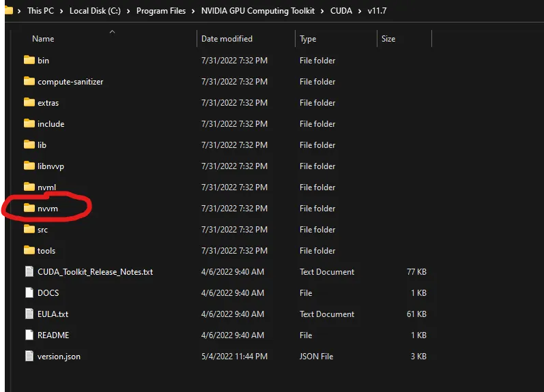This screenshot has width=544, height=392.
Task: Select the compute-sanitizer folder name
Action: (x=70, y=82)
